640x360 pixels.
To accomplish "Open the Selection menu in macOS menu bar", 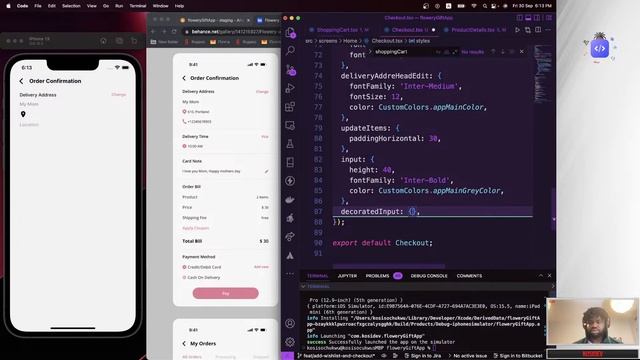I will point(71,6).
